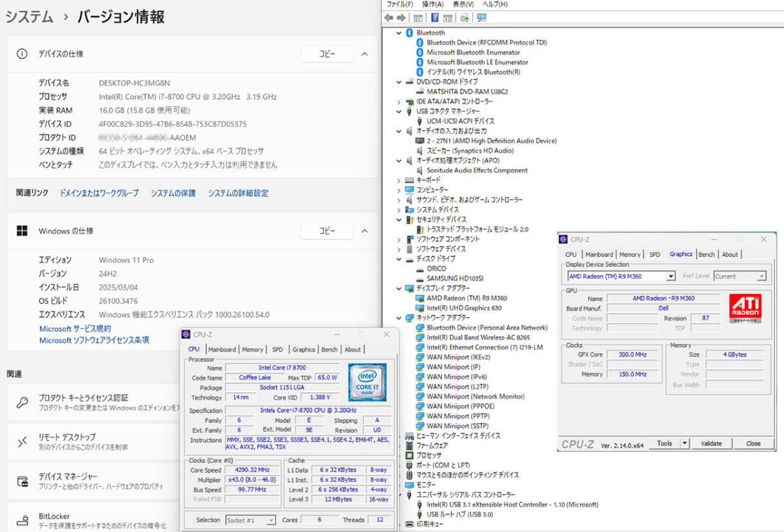Expand the ソフトウェア デバイス category
The height and width of the screenshot is (532, 784).
click(x=399, y=249)
